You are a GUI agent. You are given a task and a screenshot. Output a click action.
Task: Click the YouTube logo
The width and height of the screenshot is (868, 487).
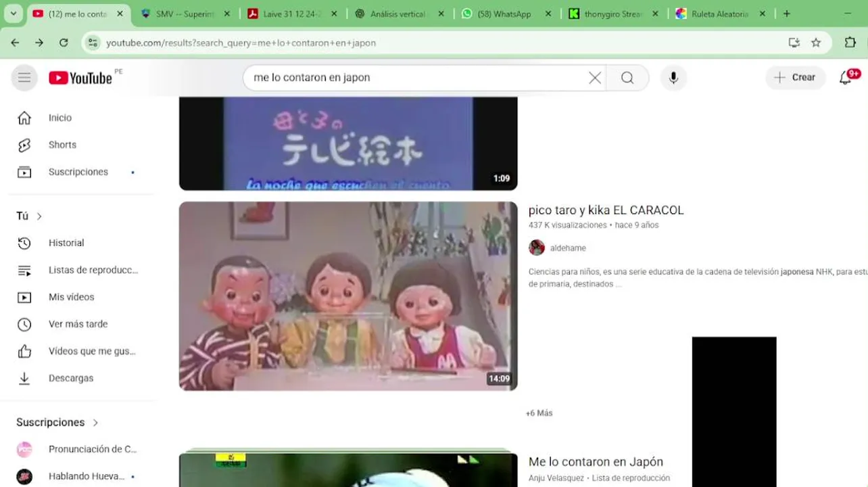click(80, 78)
